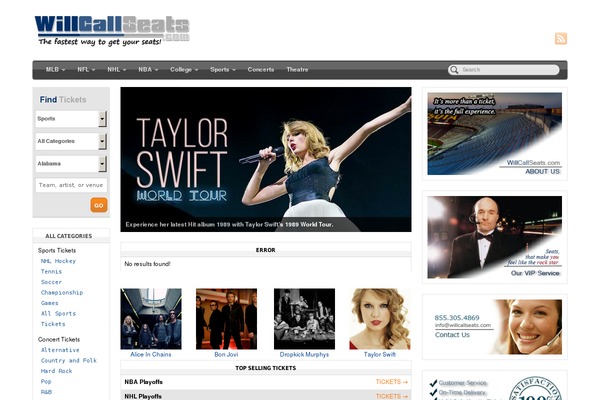Viewport: 600px width, 400px height.
Task: Click the Taylor Swift portrait thumbnail
Action: [x=380, y=319]
